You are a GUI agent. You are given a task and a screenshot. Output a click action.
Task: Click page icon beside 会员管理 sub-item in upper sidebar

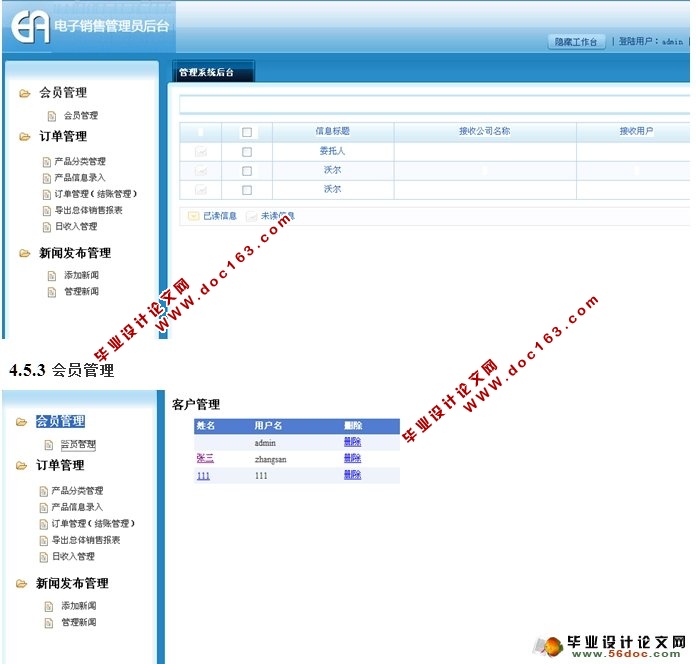[52, 116]
